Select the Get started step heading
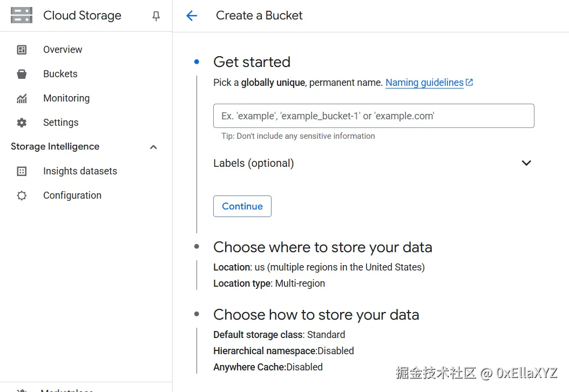The image size is (569, 392). pos(252,62)
